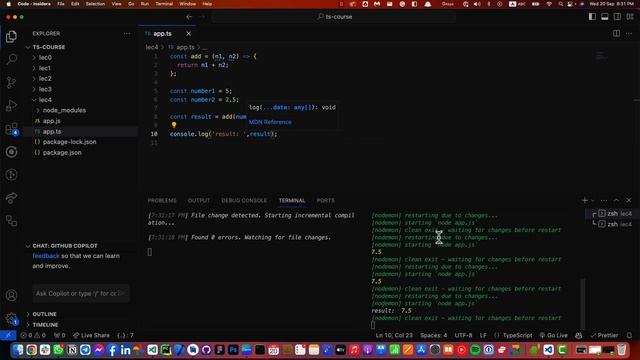Image resolution: width=640 pixels, height=360 pixels.
Task: Switch to the Ports tab
Action: [x=325, y=200]
